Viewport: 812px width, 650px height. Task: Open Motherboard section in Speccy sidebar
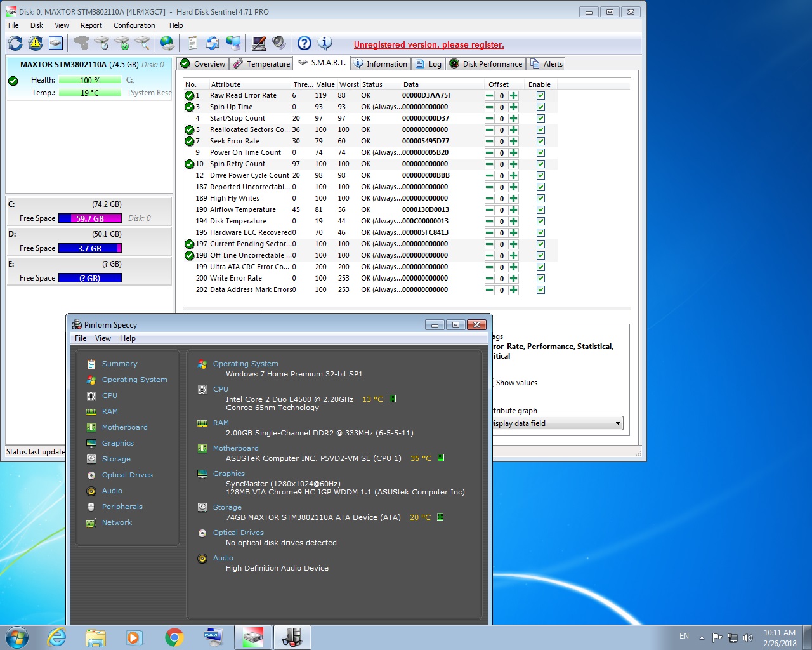coord(124,427)
